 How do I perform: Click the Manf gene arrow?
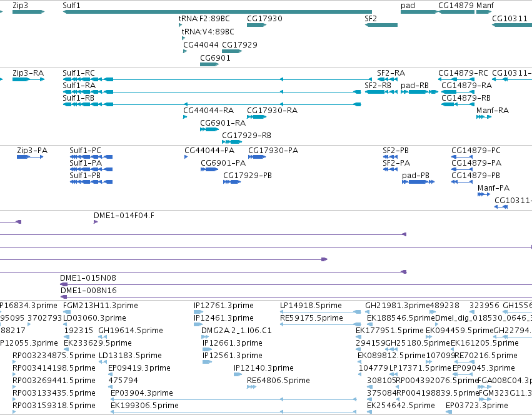484,12
